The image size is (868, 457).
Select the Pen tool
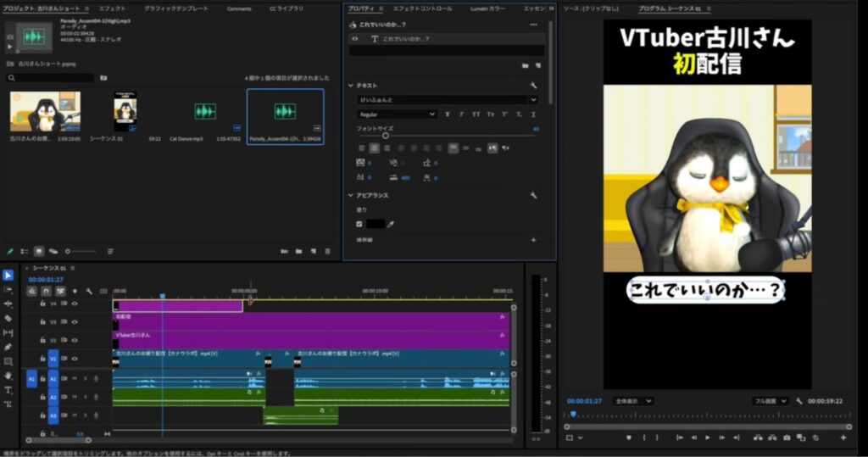(x=8, y=348)
